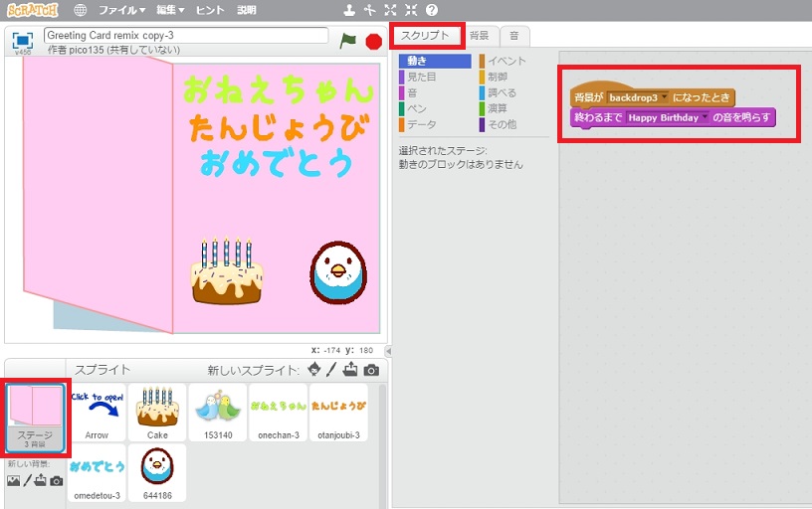812x509 pixels.
Task: Open the backdrop3 dropdown in the hat block
Action: click(638, 97)
